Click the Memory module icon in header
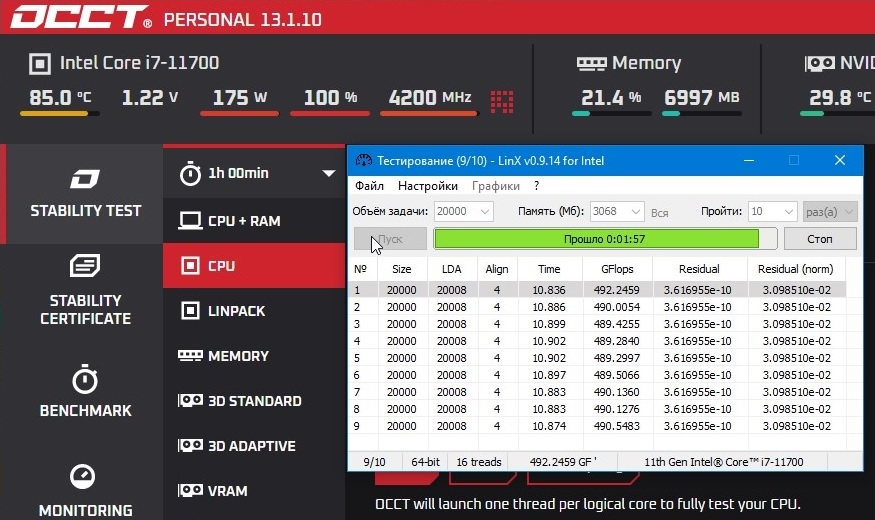875x520 pixels. tap(592, 64)
